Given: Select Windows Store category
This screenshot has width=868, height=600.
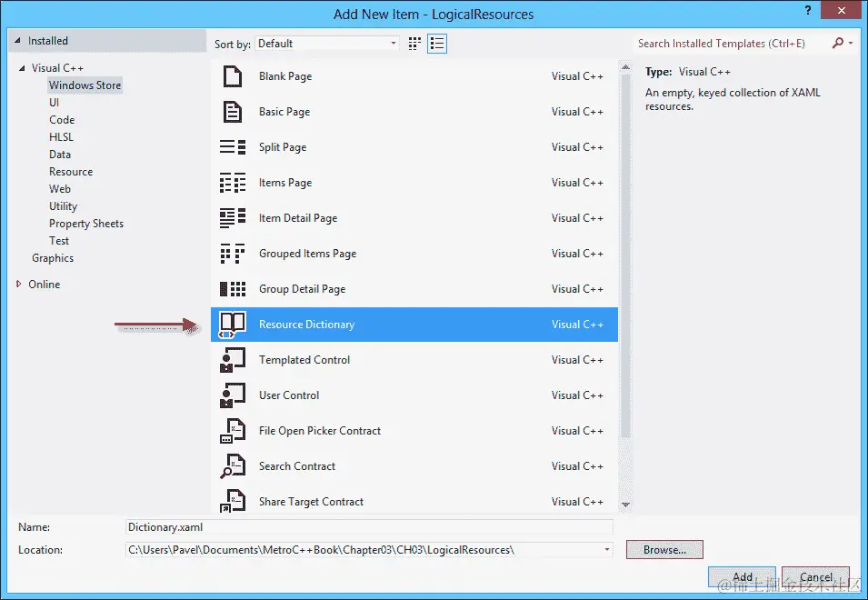Looking at the screenshot, I should pyautogui.click(x=85, y=85).
